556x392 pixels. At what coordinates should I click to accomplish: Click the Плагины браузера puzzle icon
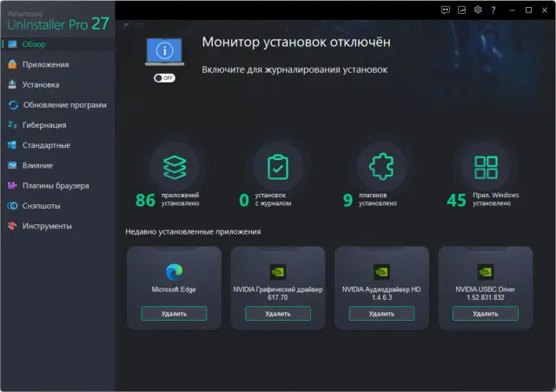click(12, 185)
